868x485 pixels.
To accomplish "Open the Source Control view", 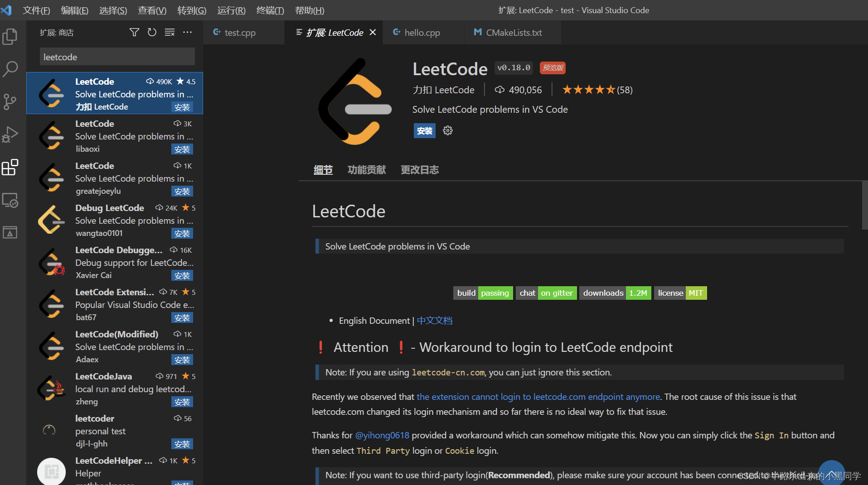I will tap(10, 101).
